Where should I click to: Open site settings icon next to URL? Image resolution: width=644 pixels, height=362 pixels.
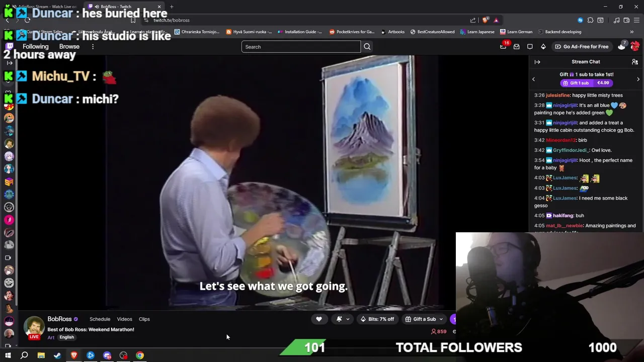[x=146, y=20]
